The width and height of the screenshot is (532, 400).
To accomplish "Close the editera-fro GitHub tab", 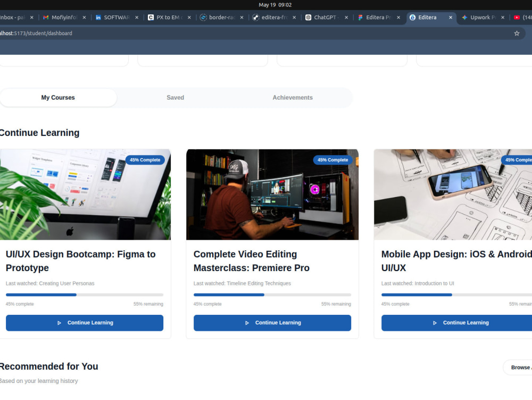I will click(x=294, y=18).
